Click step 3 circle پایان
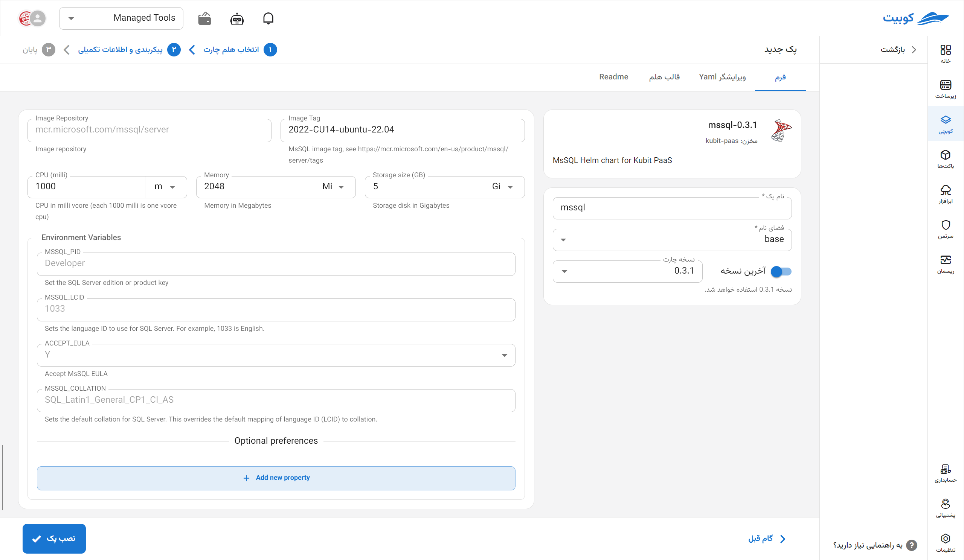964x560 pixels. (49, 50)
